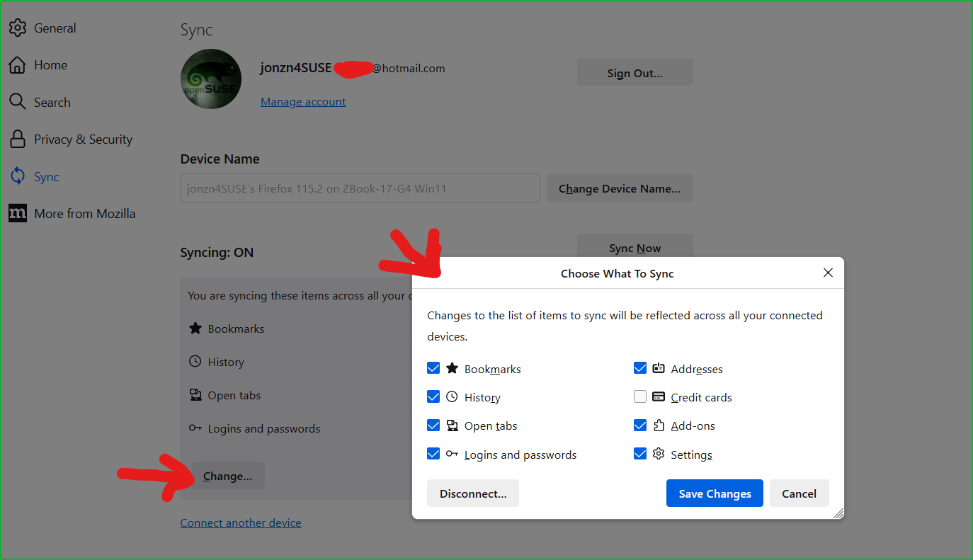The height and width of the screenshot is (560, 973).
Task: Enable the Credit cards checkbox
Action: click(x=640, y=397)
